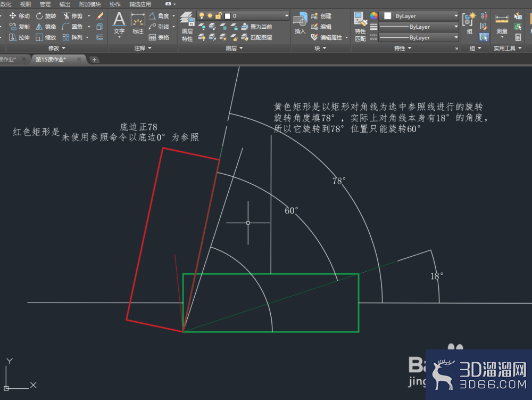Click the group edit icon

(x=484, y=27)
